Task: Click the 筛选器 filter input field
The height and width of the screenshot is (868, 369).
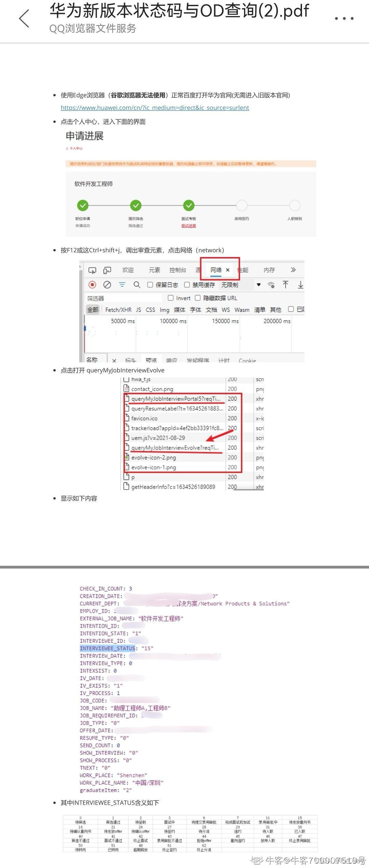Action: coord(124,298)
